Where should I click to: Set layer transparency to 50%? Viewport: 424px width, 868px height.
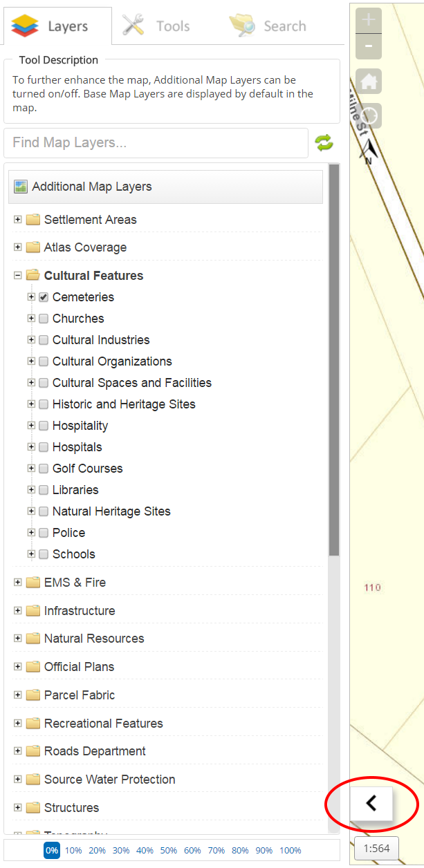(x=169, y=851)
